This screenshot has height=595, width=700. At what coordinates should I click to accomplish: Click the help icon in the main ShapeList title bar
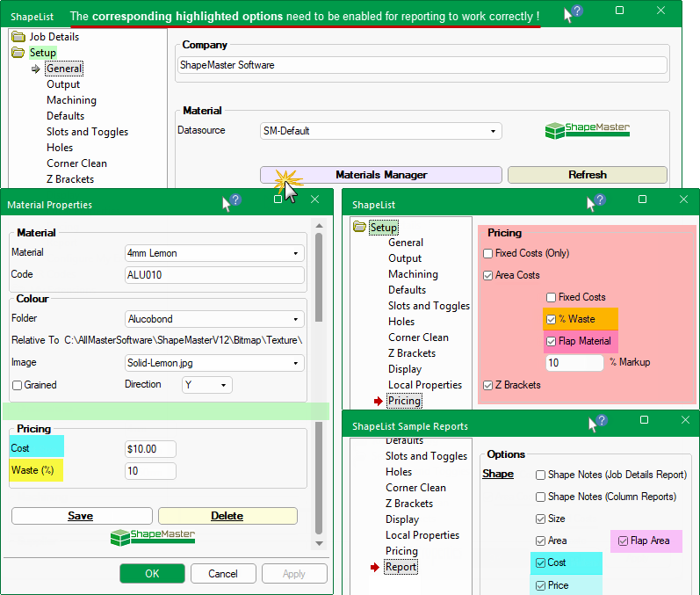pos(576,12)
